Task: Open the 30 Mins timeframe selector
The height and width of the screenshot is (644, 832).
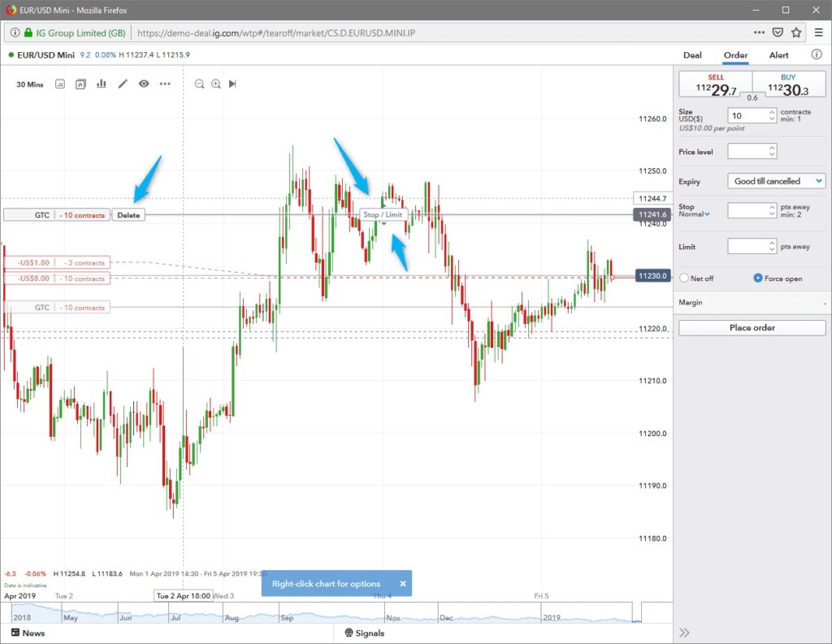Action: [30, 84]
